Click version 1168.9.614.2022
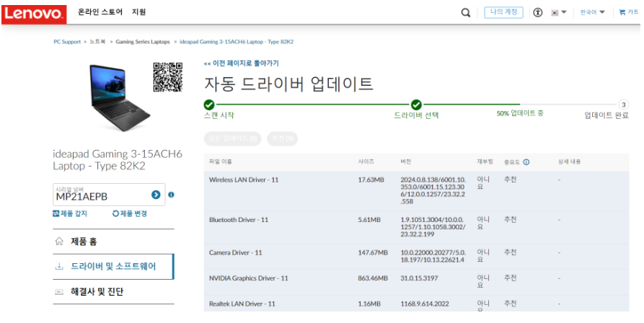This screenshot has height=323, width=644. click(x=425, y=304)
